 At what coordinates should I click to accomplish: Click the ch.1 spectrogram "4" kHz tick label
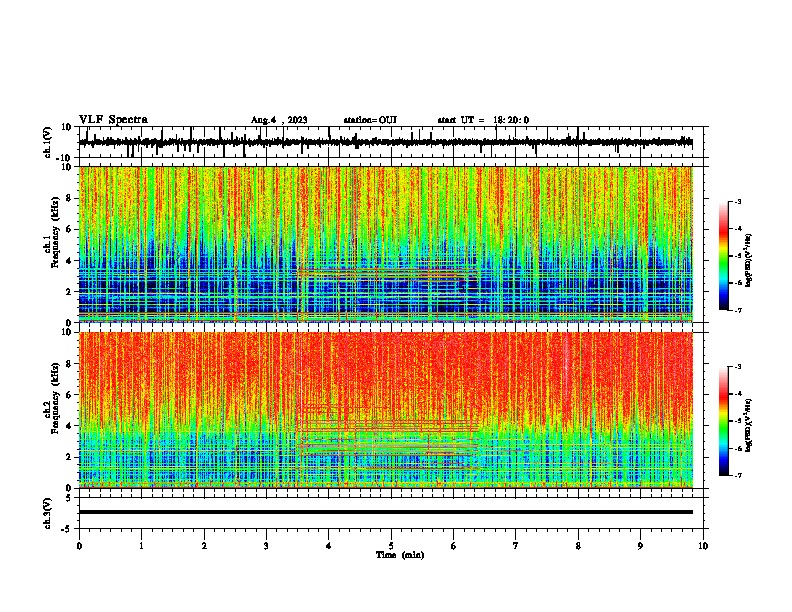70,261
